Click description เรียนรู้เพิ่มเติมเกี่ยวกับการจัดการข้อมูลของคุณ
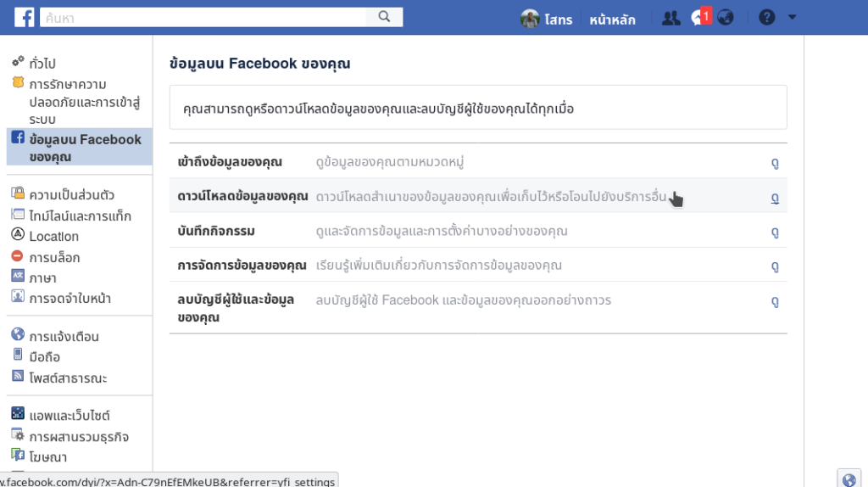This screenshot has width=868, height=487. [439, 266]
